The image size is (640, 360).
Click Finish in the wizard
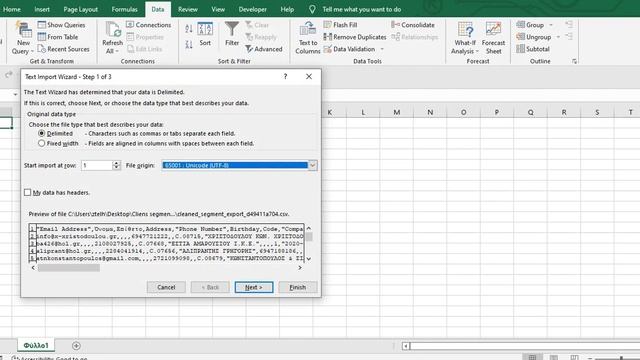298,287
